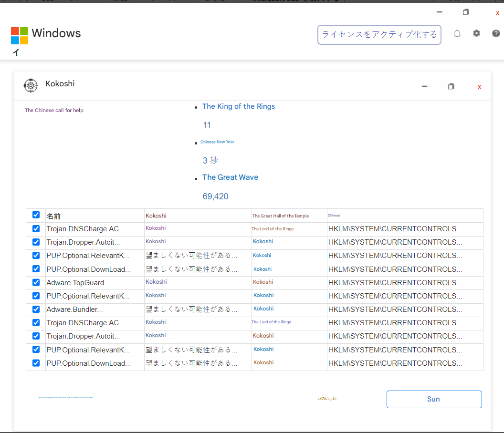The height and width of the screenshot is (433, 504).
Task: Sort by the 名前 column header
Action: (x=53, y=216)
